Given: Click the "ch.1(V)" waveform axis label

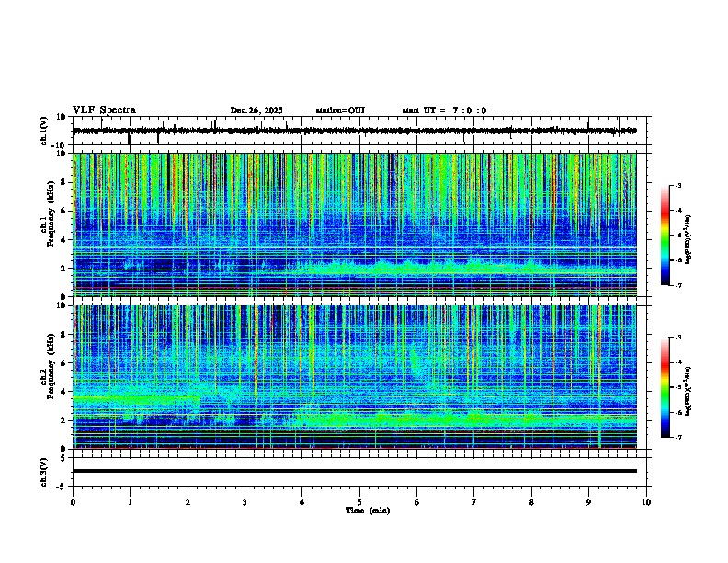Looking at the screenshot, I should [44, 131].
